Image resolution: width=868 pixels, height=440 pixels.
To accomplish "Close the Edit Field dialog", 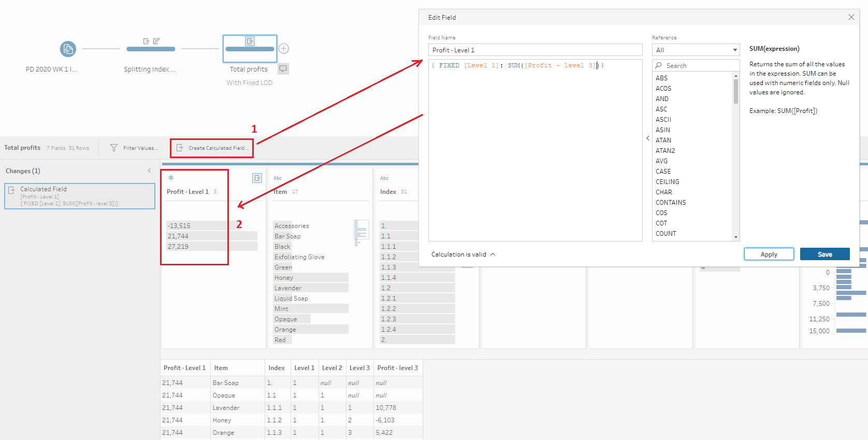I will (x=851, y=17).
